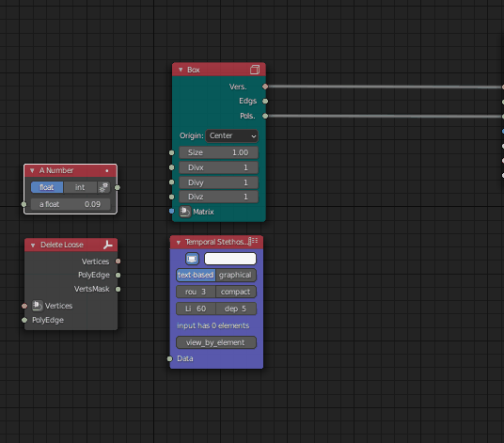Click the Pols. output socket on Box
The height and width of the screenshot is (443, 504).
coord(265,116)
